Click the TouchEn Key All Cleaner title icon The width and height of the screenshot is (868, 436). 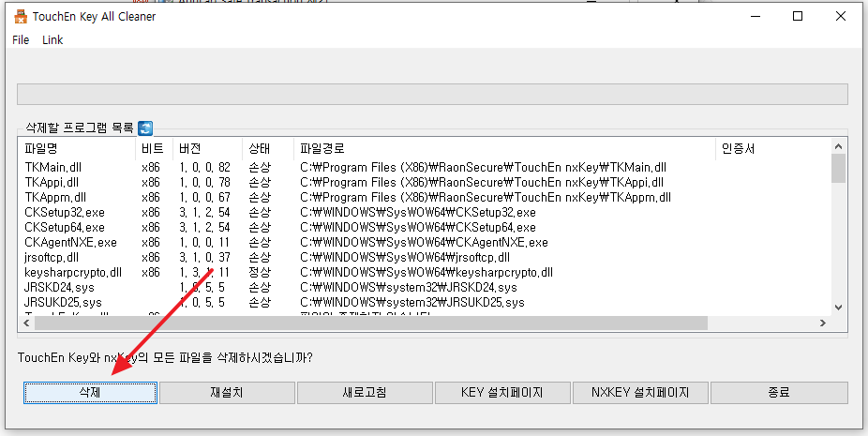pyautogui.click(x=21, y=17)
